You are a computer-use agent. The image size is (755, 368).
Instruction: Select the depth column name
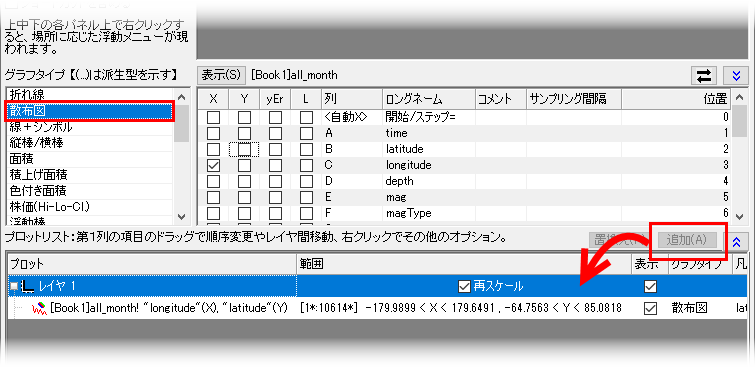click(x=399, y=181)
